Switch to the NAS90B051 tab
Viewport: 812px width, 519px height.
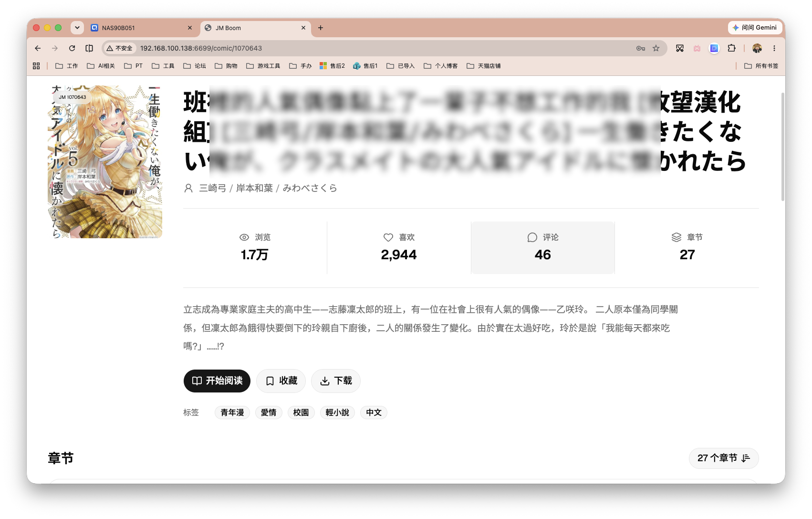click(141, 28)
